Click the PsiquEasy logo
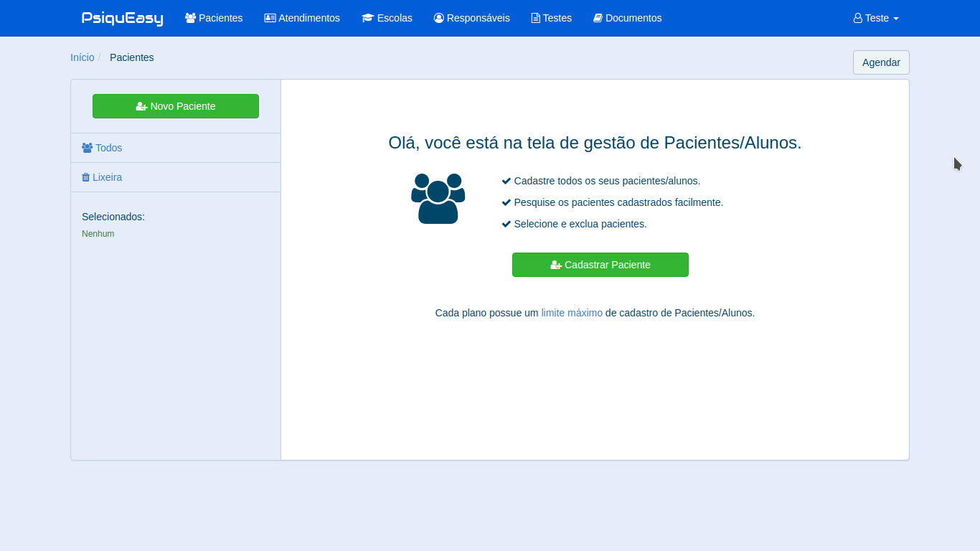 pos(123,18)
